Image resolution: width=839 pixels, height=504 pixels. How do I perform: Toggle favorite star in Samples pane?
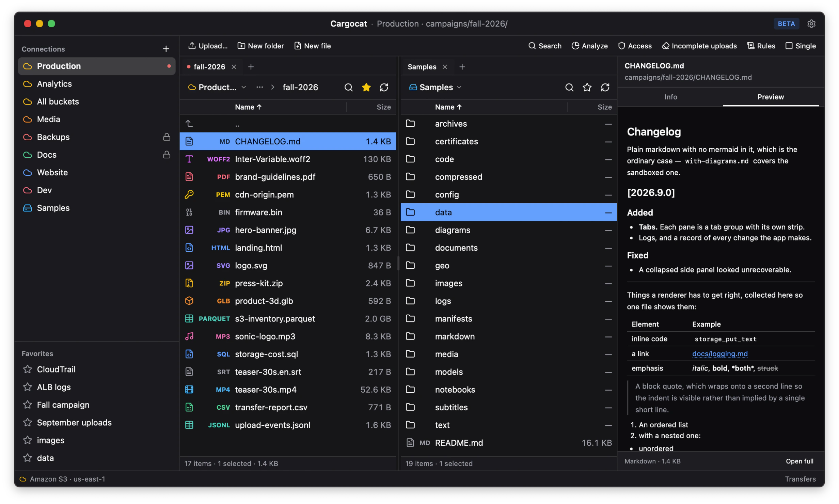click(x=587, y=88)
